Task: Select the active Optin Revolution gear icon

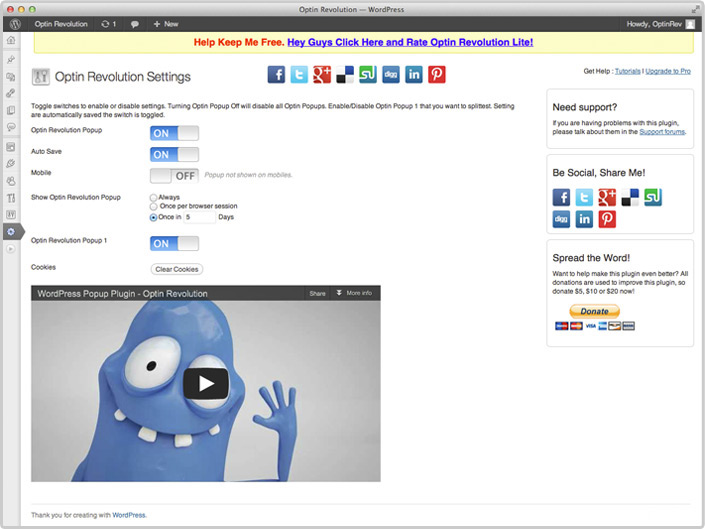Action: point(11,232)
